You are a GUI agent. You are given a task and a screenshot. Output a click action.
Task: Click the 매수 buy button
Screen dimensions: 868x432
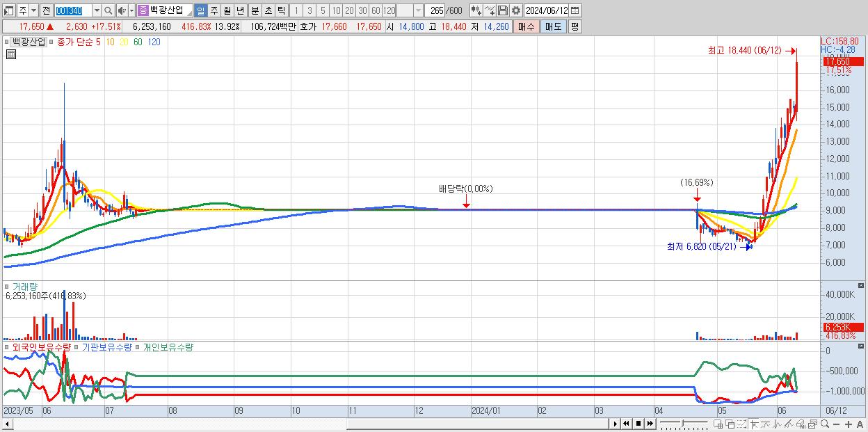click(527, 26)
